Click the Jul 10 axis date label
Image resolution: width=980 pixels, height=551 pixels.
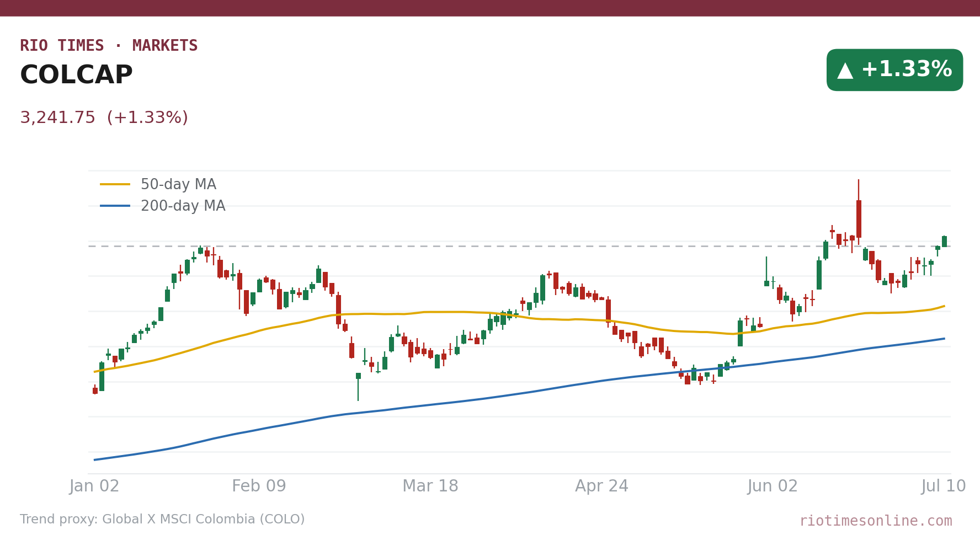(944, 486)
